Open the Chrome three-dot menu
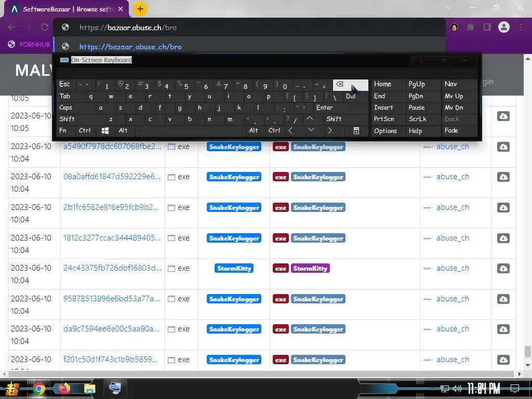 [521, 27]
